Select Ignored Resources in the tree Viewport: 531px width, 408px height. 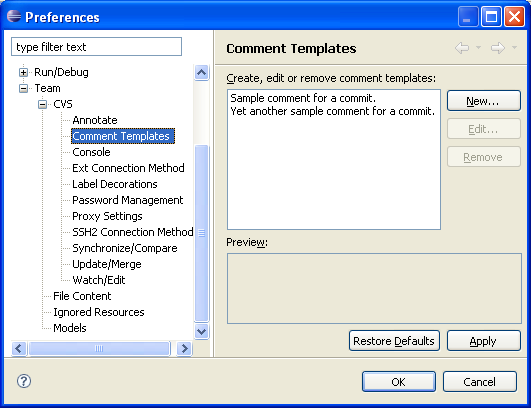[x=99, y=312]
